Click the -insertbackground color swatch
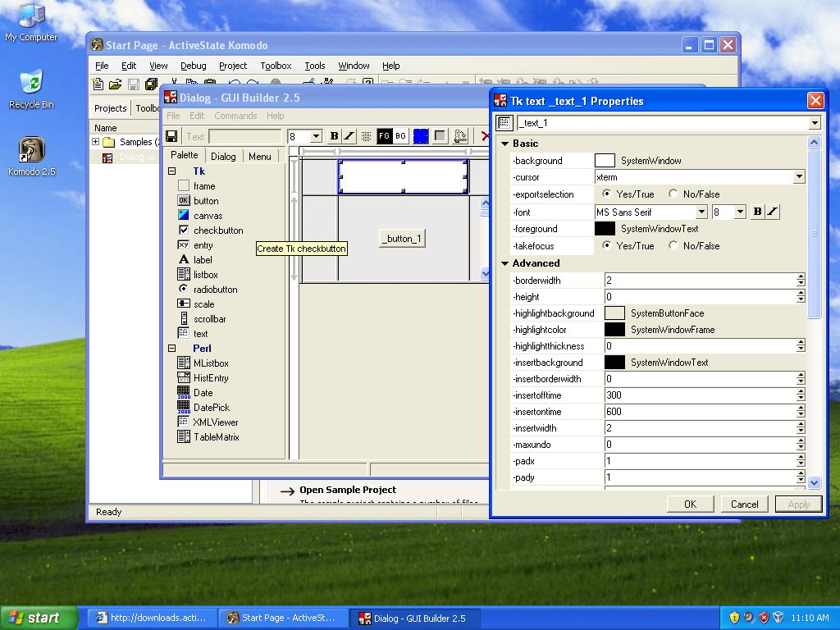The height and width of the screenshot is (630, 840). (x=614, y=362)
